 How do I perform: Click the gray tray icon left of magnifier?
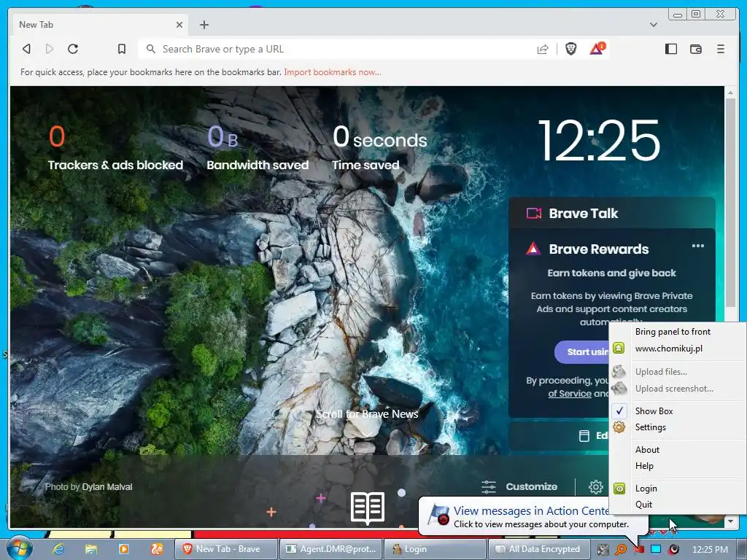coord(603,550)
